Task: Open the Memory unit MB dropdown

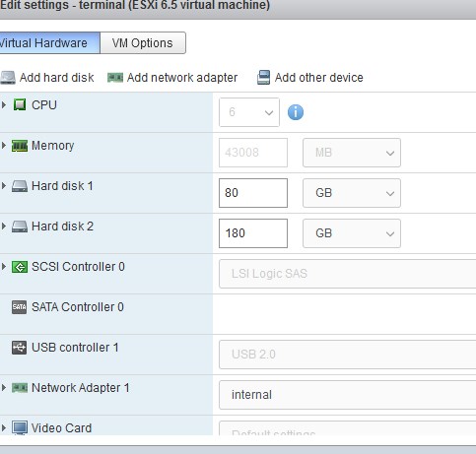Action: [x=352, y=153]
